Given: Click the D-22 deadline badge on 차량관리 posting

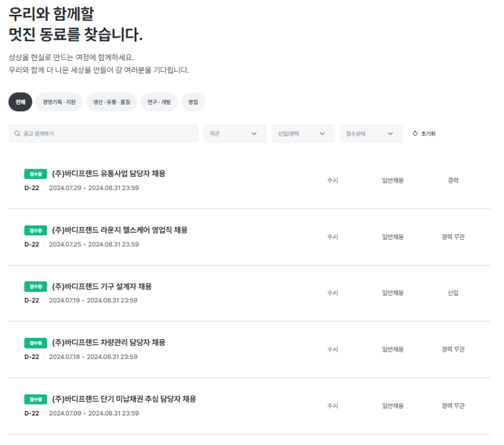Looking at the screenshot, I should pyautogui.click(x=32, y=356).
